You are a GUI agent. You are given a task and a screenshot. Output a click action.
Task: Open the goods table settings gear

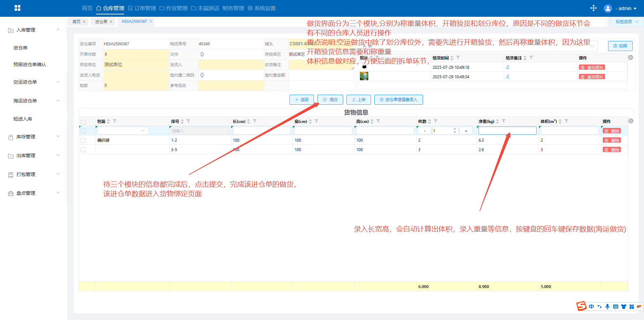click(x=631, y=121)
